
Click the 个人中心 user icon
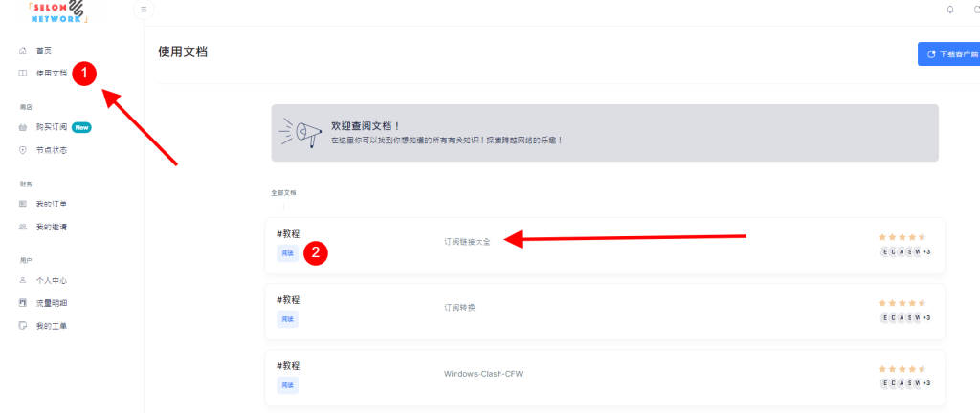(x=23, y=280)
